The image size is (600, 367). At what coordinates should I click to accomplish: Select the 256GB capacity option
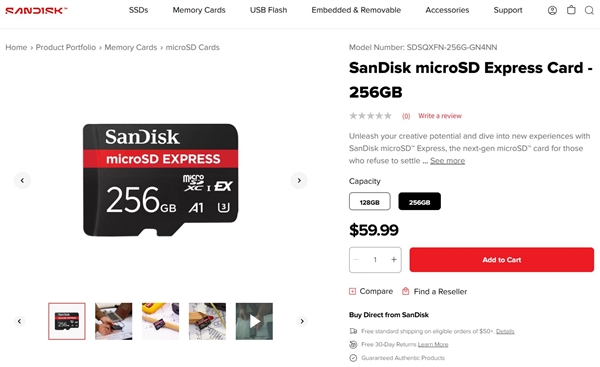(x=419, y=202)
